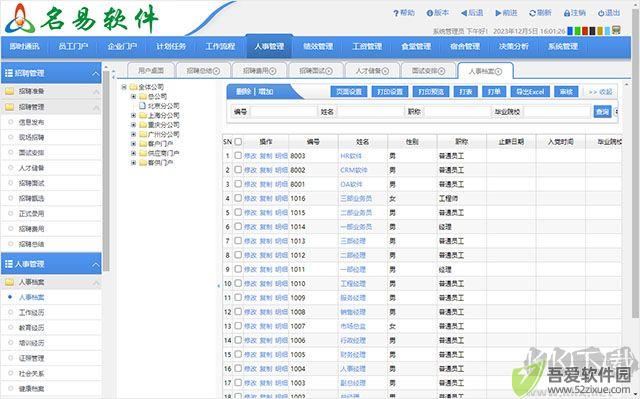This screenshot has width=640, height=399.
Task: Close the 面试安排 tab via its x icon
Action: click(x=441, y=71)
